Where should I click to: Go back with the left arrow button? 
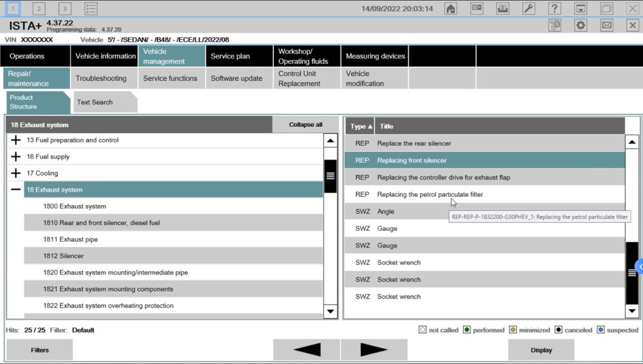tap(306, 350)
